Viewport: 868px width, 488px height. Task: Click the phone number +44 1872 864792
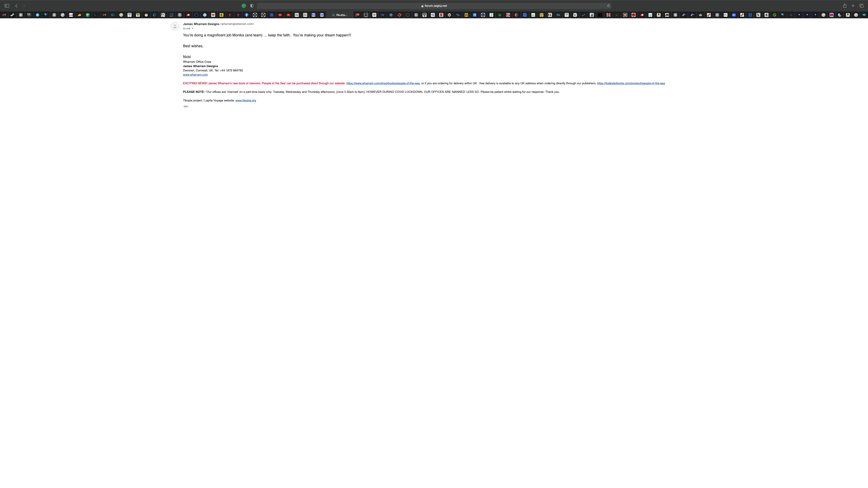231,70
